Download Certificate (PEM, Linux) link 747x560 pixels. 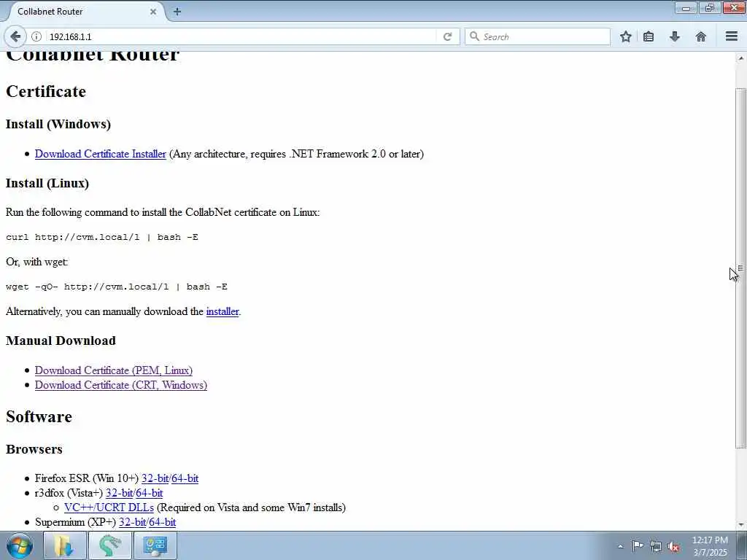click(113, 370)
